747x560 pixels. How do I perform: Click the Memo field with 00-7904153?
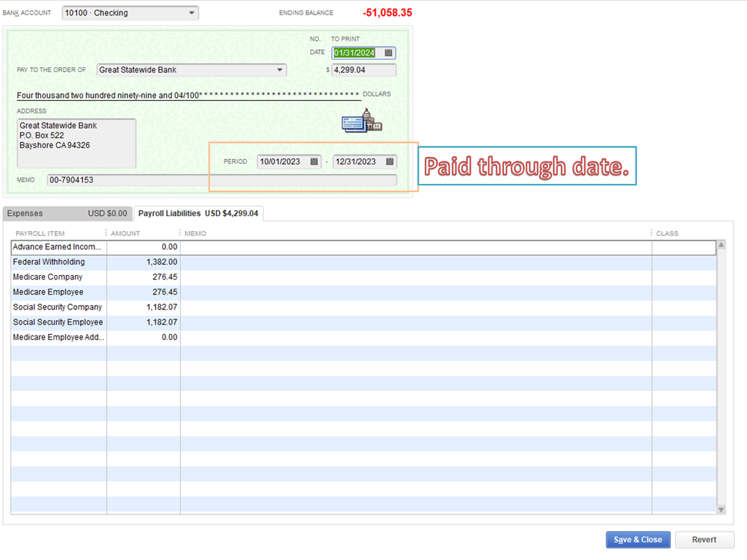point(222,180)
